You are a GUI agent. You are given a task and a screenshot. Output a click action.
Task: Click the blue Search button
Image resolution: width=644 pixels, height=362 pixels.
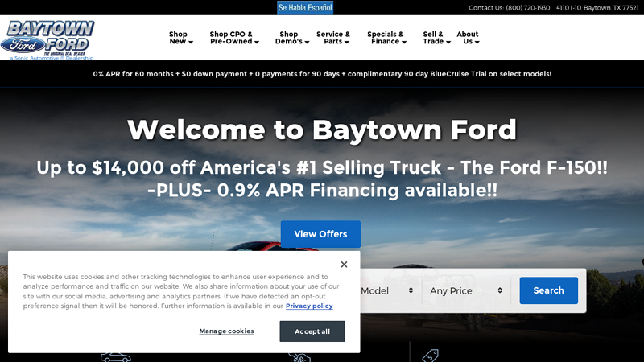548,290
